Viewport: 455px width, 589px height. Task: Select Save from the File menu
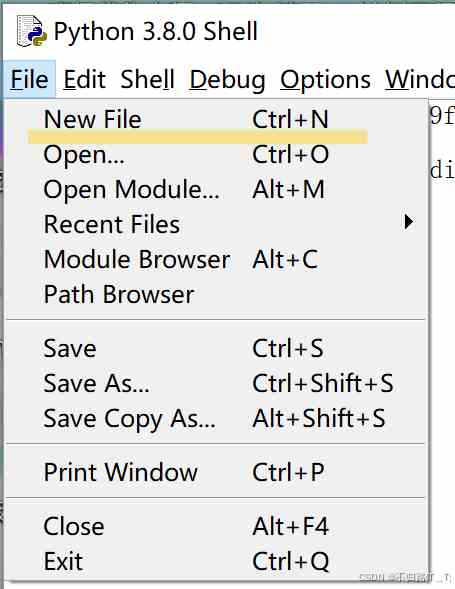216,348
